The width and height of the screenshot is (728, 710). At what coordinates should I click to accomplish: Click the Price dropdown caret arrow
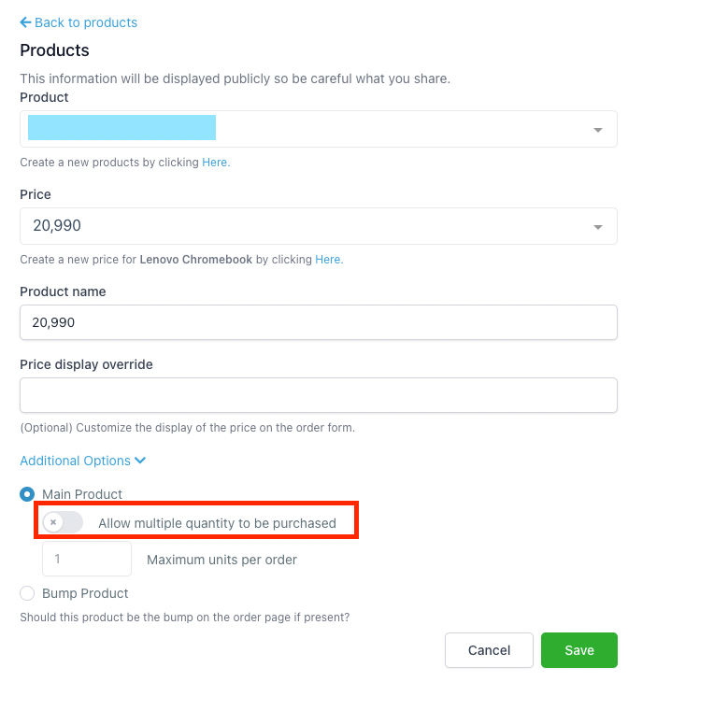(x=598, y=227)
